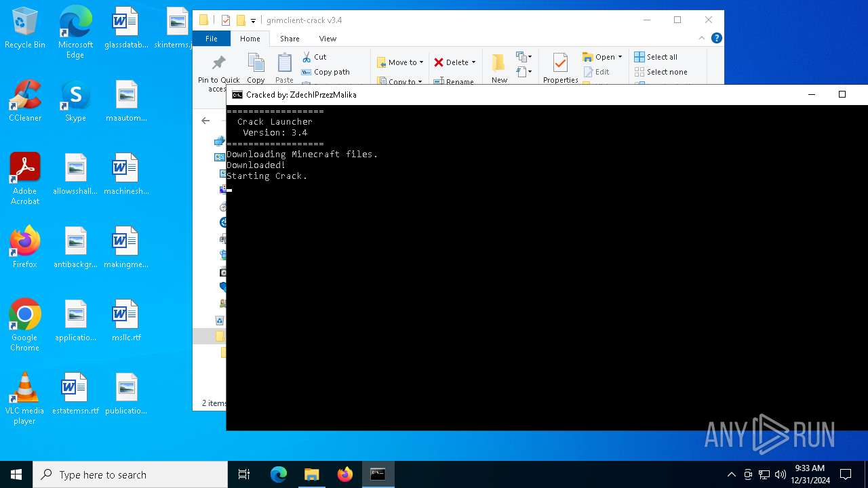Open machinesh Word document on desktop
868x488 pixels.
pyautogui.click(x=126, y=174)
